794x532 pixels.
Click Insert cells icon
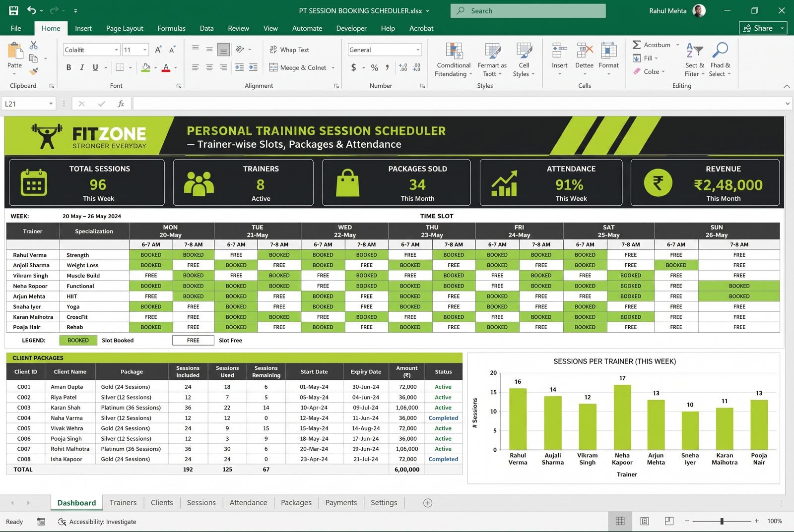560,51
